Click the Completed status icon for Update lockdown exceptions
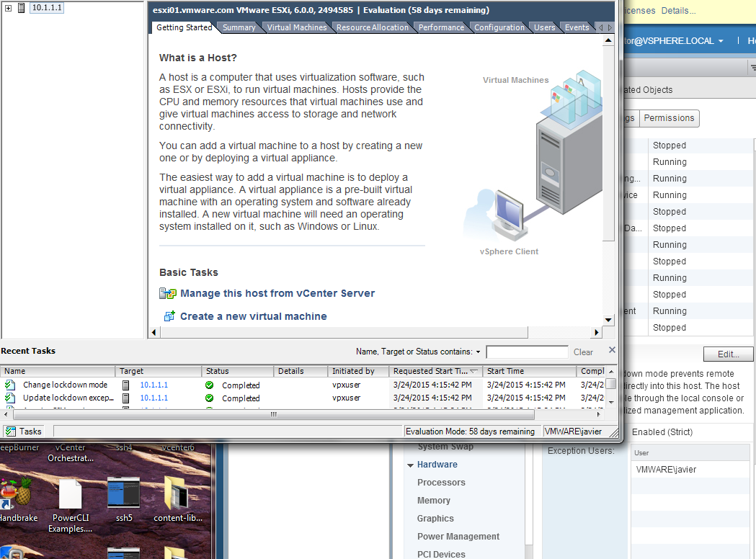The width and height of the screenshot is (756, 559). pos(209,398)
